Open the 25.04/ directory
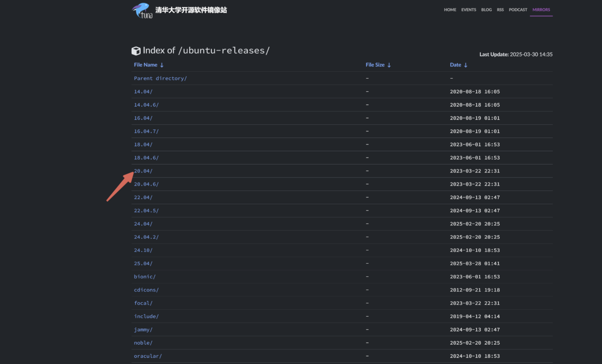This screenshot has height=364, width=602. tap(143, 264)
